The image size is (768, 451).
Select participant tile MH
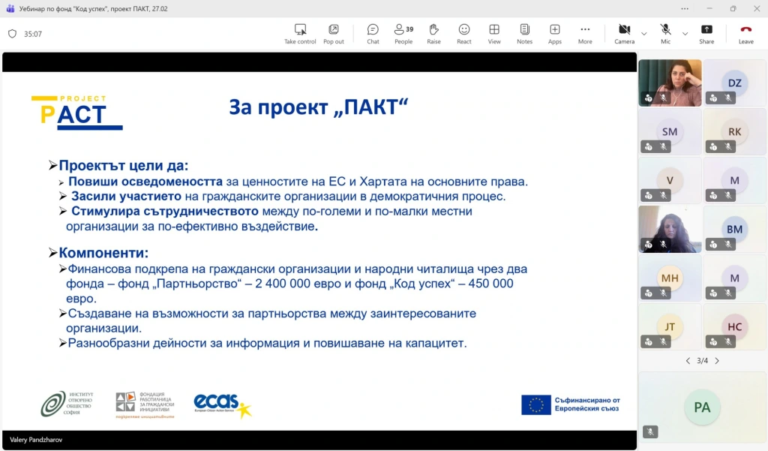click(670, 278)
